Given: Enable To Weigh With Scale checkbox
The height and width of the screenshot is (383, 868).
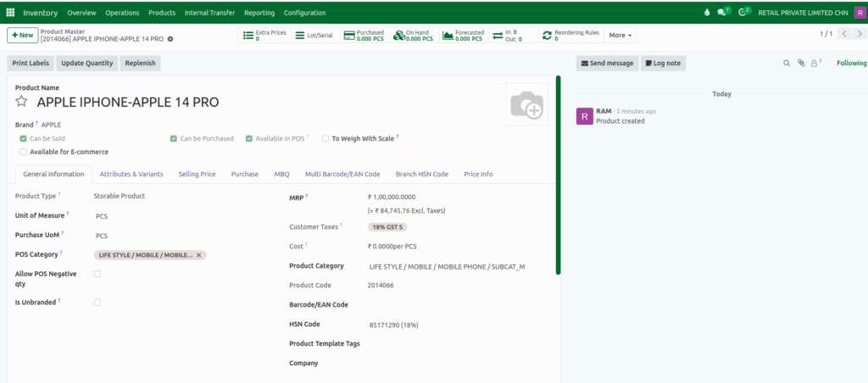Looking at the screenshot, I should tap(325, 139).
